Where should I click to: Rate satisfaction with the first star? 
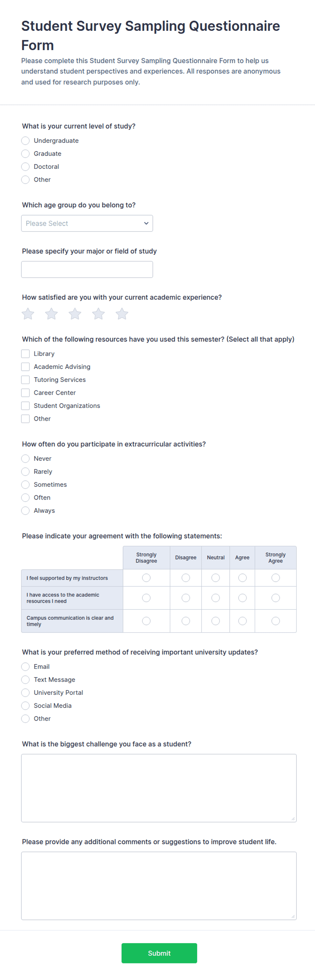28,314
